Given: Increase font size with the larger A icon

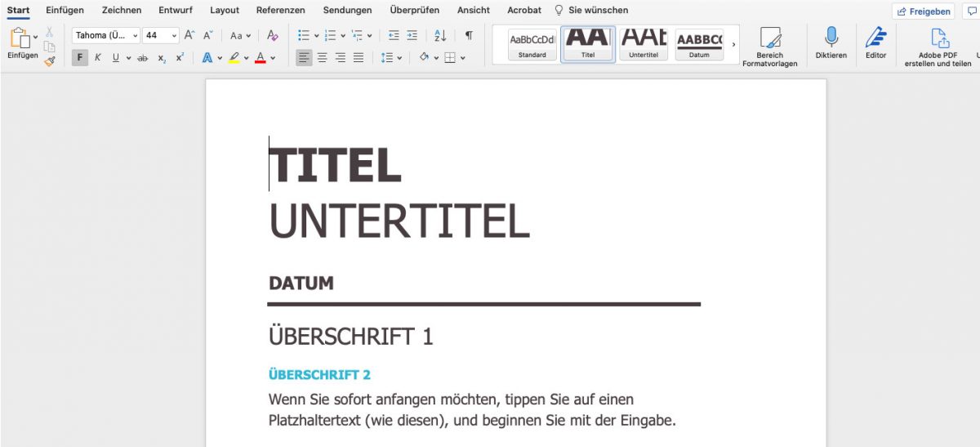Looking at the screenshot, I should [189, 35].
